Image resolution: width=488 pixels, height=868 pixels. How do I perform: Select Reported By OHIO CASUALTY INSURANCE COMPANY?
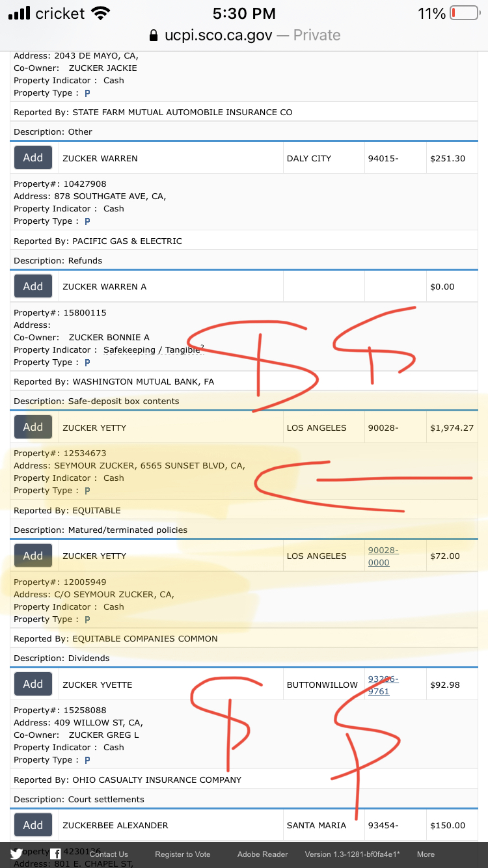[x=128, y=780]
